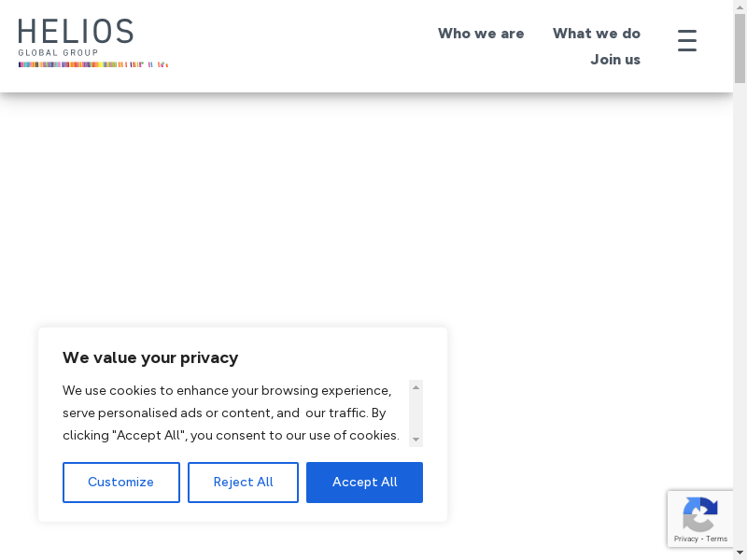Open the reCAPTCHA Privacy link
This screenshot has height=560, width=747.
(x=686, y=539)
